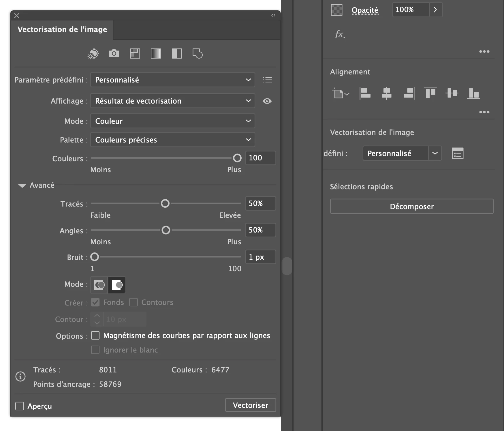Toggle the Ignorer le blanc checkbox
The height and width of the screenshot is (431, 504).
point(95,350)
